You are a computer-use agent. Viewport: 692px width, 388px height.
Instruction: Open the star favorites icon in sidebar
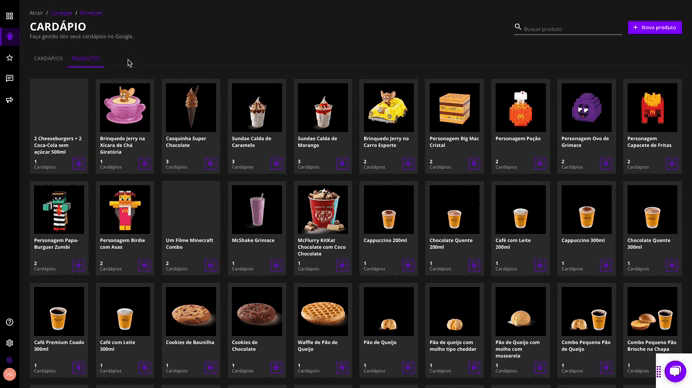9,58
